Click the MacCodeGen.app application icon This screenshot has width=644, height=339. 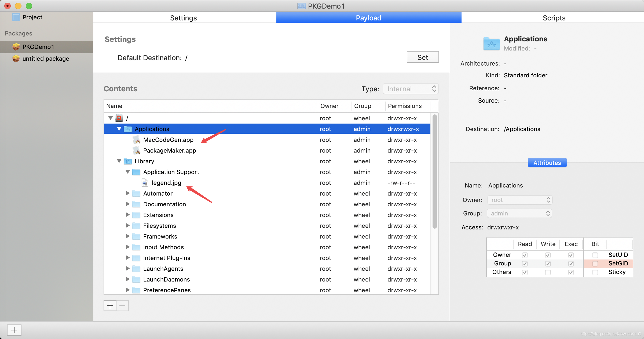point(137,140)
